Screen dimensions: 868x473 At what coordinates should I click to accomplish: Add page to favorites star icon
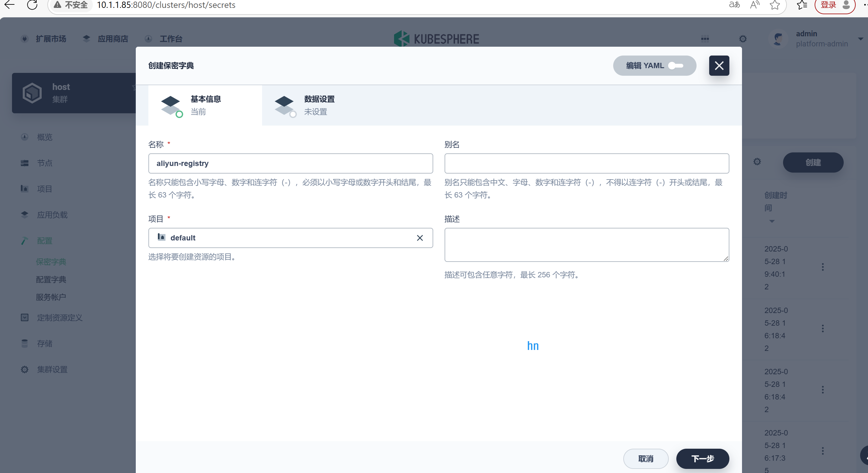click(775, 5)
